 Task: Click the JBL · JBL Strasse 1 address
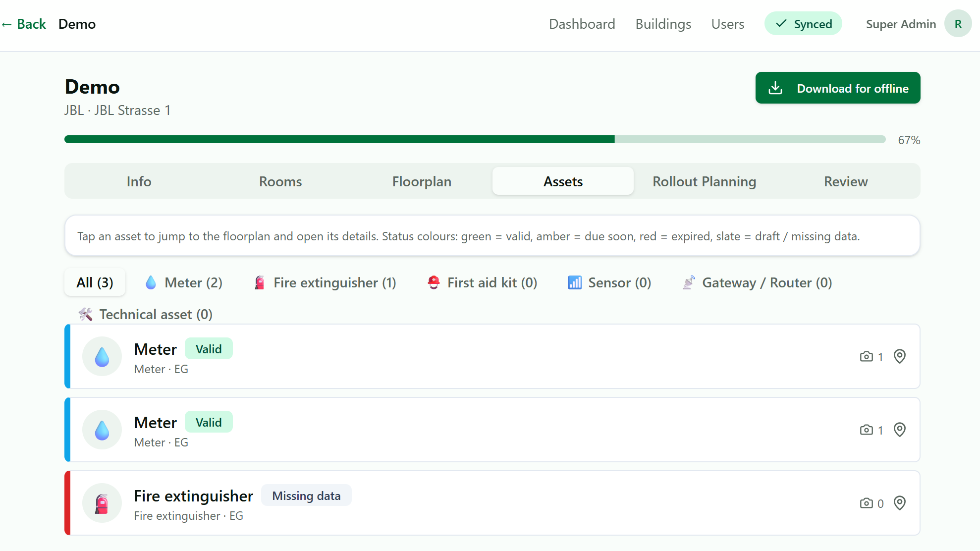tap(117, 110)
